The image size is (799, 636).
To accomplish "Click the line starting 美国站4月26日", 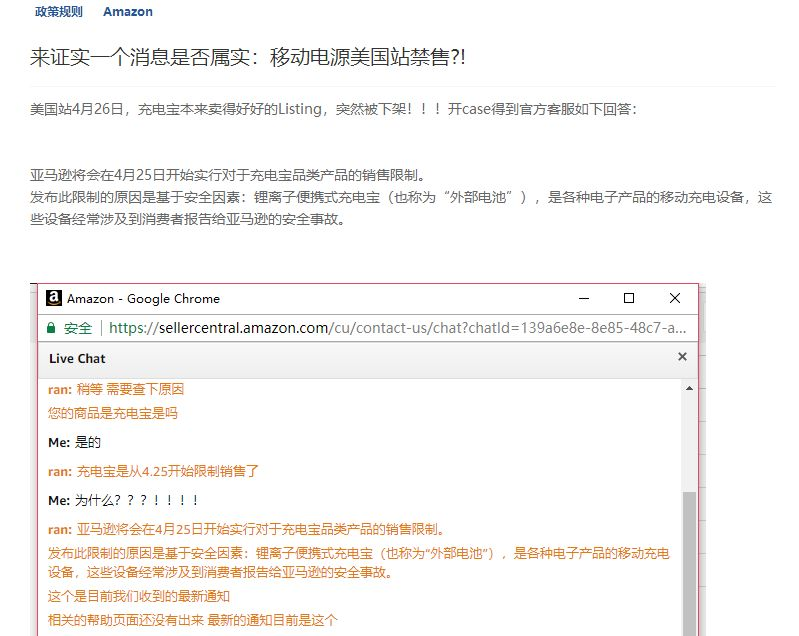I will click(x=333, y=109).
